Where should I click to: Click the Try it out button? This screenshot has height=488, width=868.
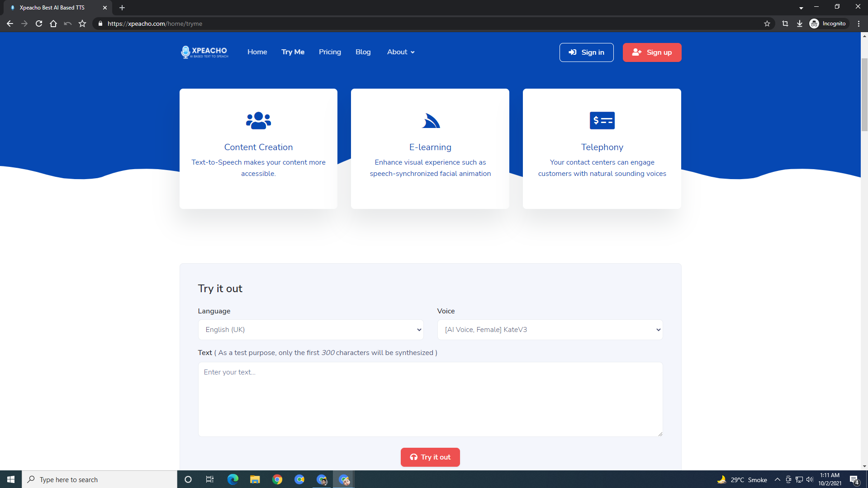[430, 457]
